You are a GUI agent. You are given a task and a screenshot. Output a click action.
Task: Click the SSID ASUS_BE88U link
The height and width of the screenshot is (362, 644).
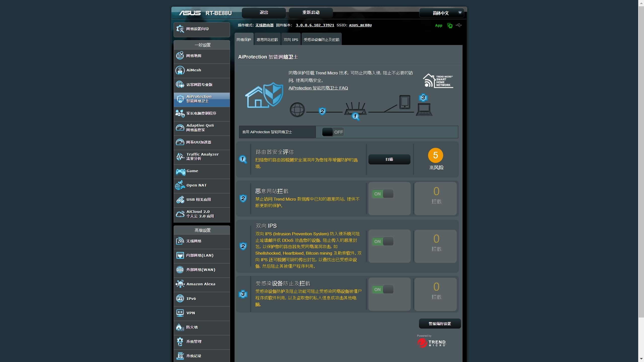pos(360,25)
